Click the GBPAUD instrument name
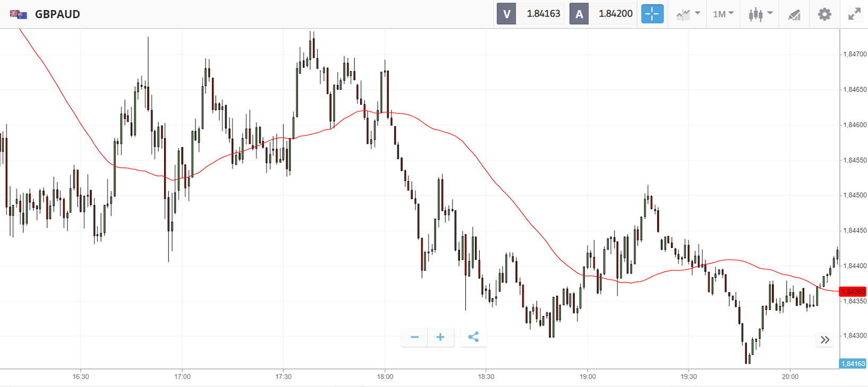Image resolution: width=868 pixels, height=387 pixels. coord(57,14)
